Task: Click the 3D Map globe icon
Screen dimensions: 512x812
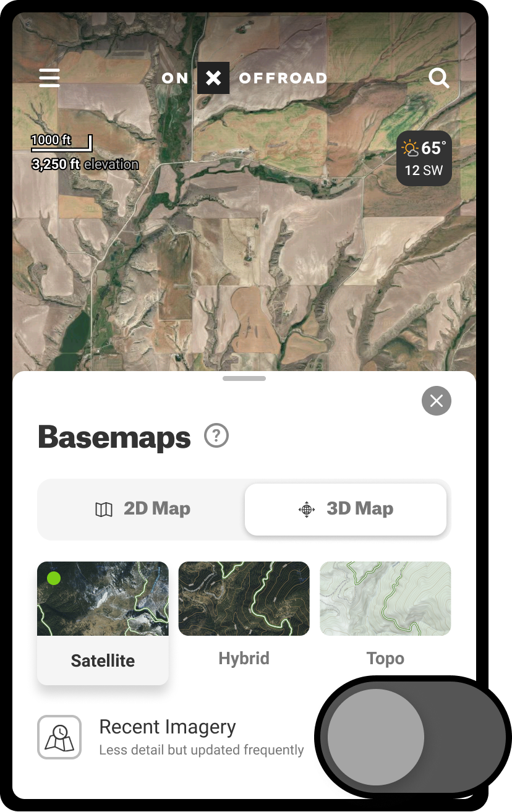Action: point(307,510)
